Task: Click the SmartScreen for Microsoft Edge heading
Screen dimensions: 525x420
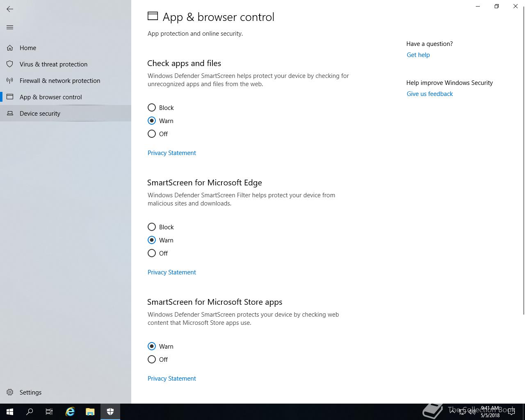Action: click(205, 183)
